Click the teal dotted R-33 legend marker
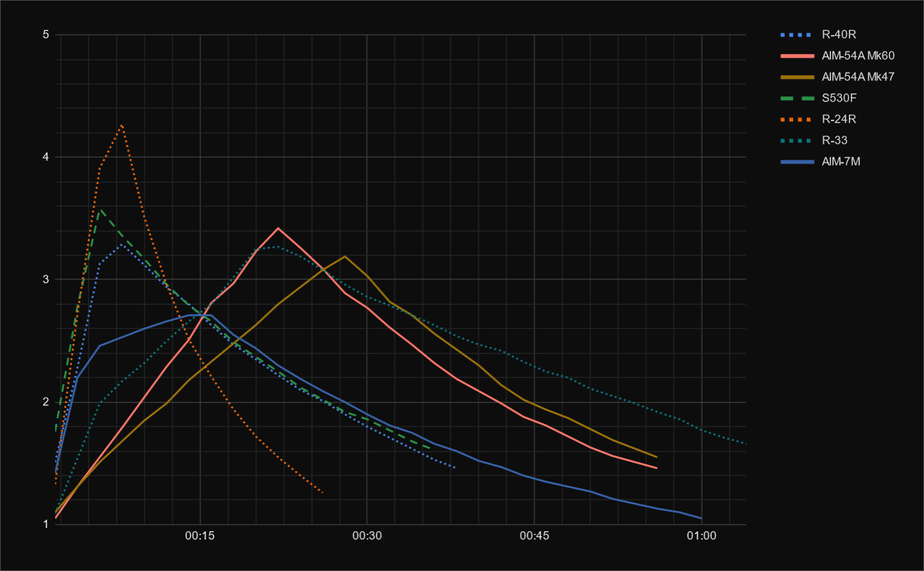The image size is (924, 571). 797,141
